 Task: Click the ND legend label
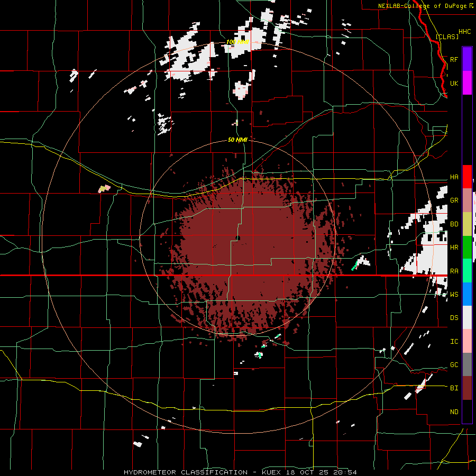tap(454, 412)
